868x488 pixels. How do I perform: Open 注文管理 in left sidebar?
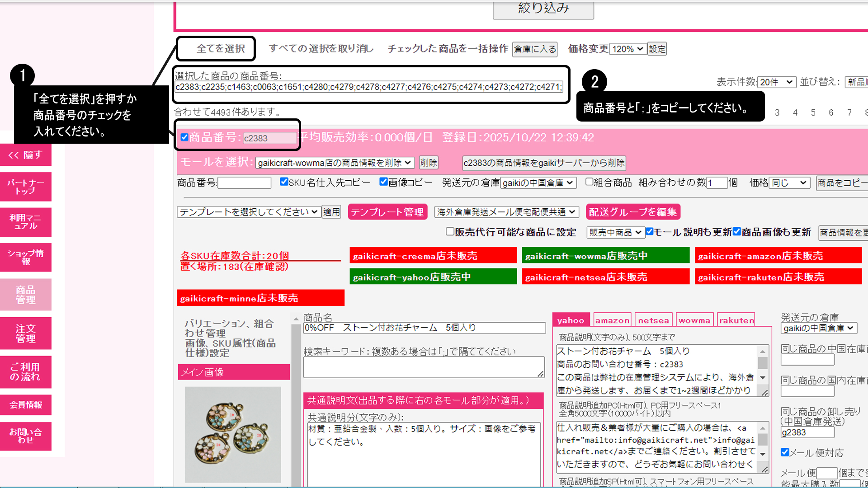coord(26,333)
